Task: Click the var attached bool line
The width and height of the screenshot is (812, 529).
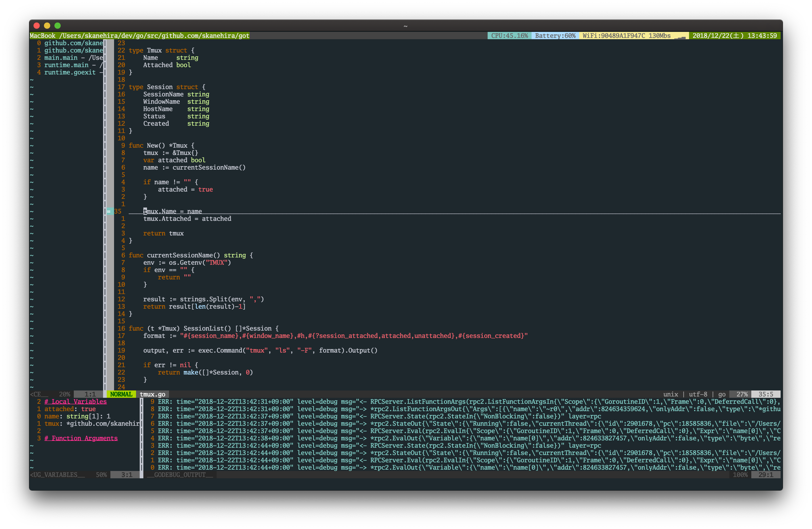Action: click(174, 160)
